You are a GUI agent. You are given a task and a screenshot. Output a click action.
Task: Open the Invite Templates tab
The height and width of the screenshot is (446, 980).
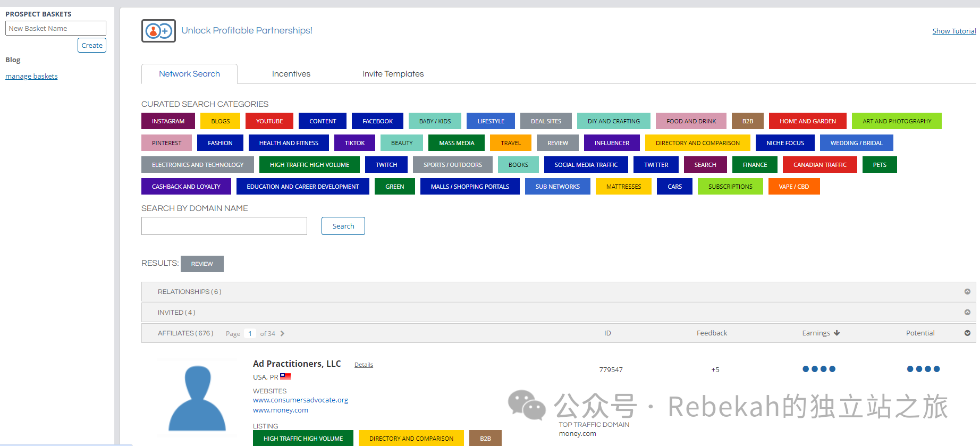point(393,74)
